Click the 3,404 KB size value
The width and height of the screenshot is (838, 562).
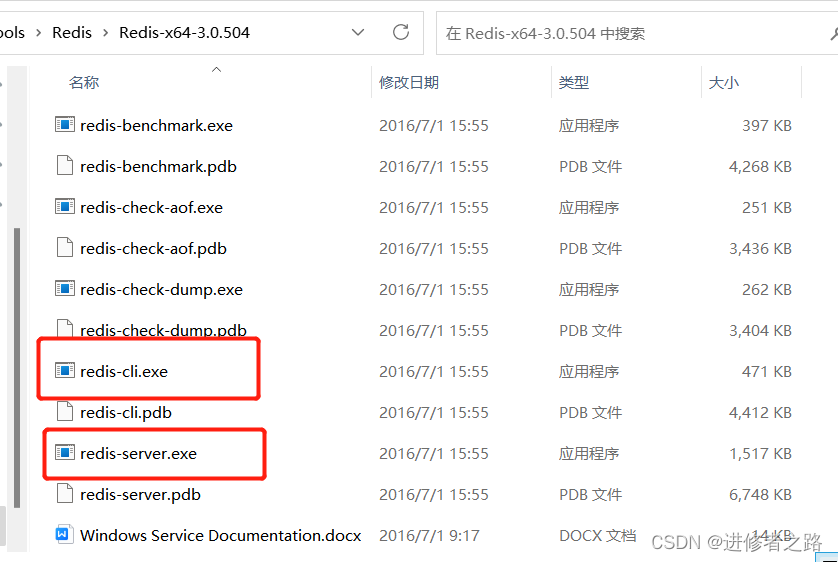(x=760, y=331)
